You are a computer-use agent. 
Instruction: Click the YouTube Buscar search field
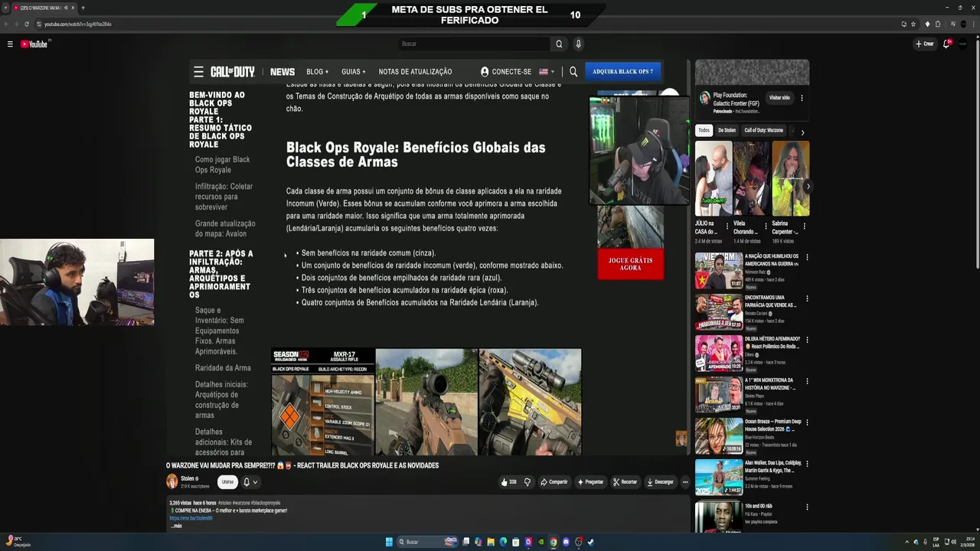pyautogui.click(x=475, y=44)
